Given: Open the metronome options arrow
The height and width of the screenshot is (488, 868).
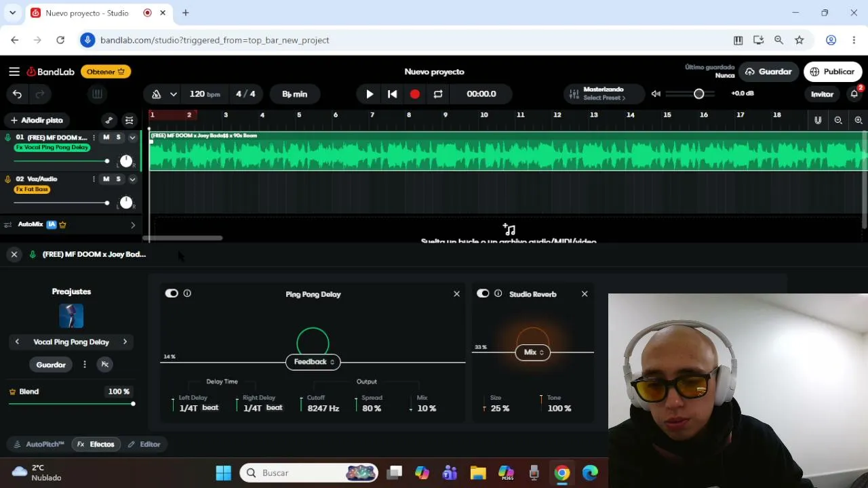Looking at the screenshot, I should tap(174, 94).
